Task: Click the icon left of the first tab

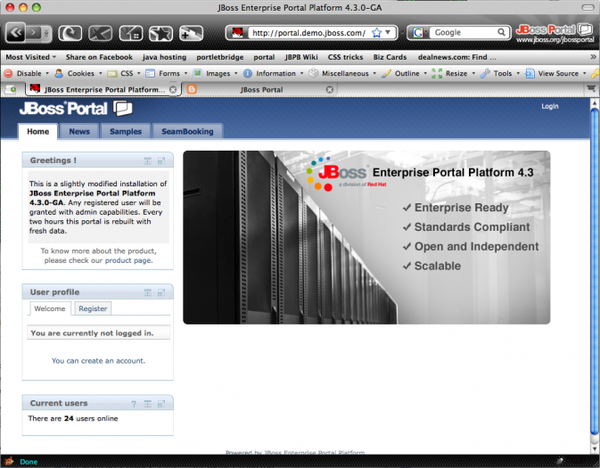Action: 11,90
